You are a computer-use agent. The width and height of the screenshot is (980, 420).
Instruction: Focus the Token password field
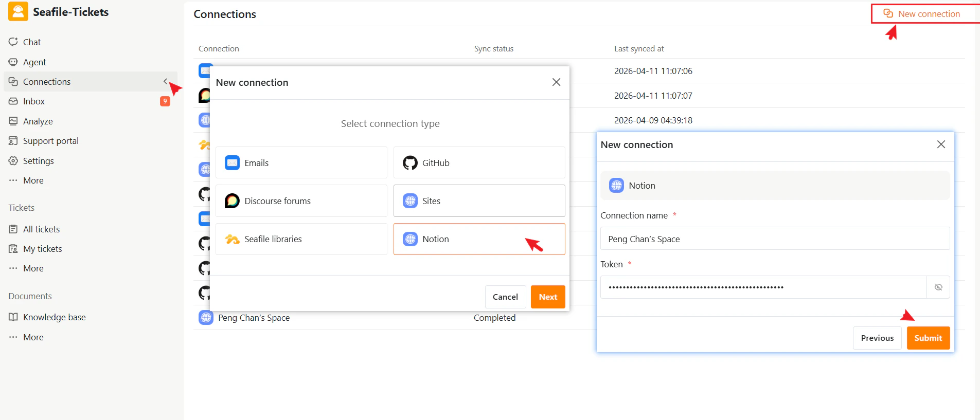coord(763,287)
